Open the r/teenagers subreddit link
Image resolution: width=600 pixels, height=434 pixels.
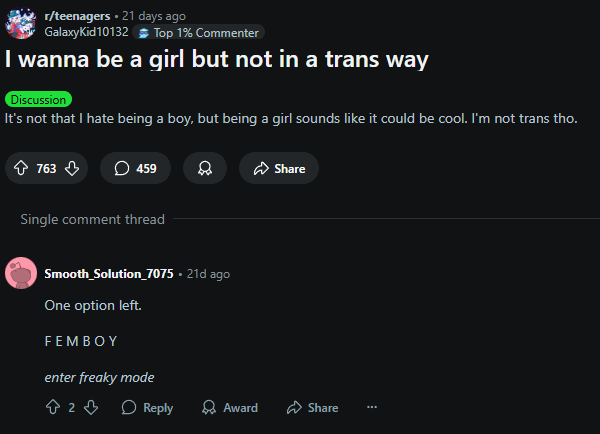coord(77,16)
